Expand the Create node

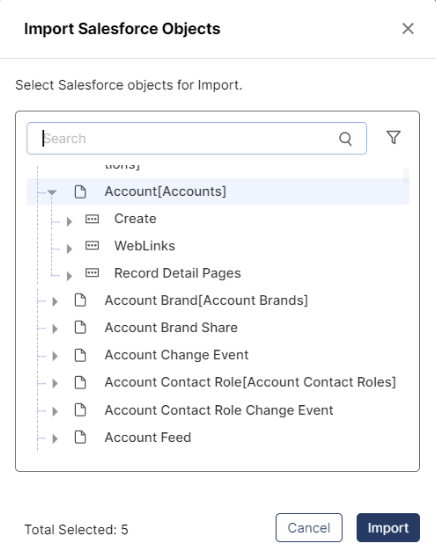(x=69, y=222)
